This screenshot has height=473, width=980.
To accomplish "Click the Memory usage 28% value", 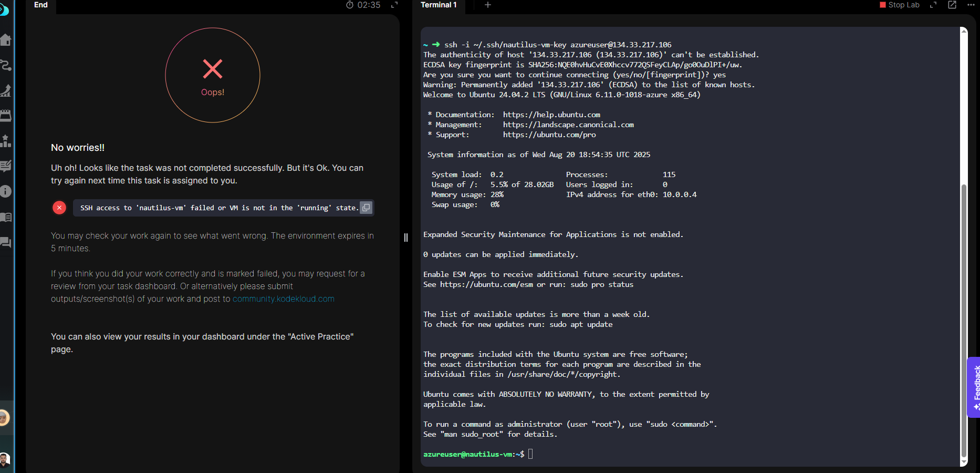I will pyautogui.click(x=497, y=194).
